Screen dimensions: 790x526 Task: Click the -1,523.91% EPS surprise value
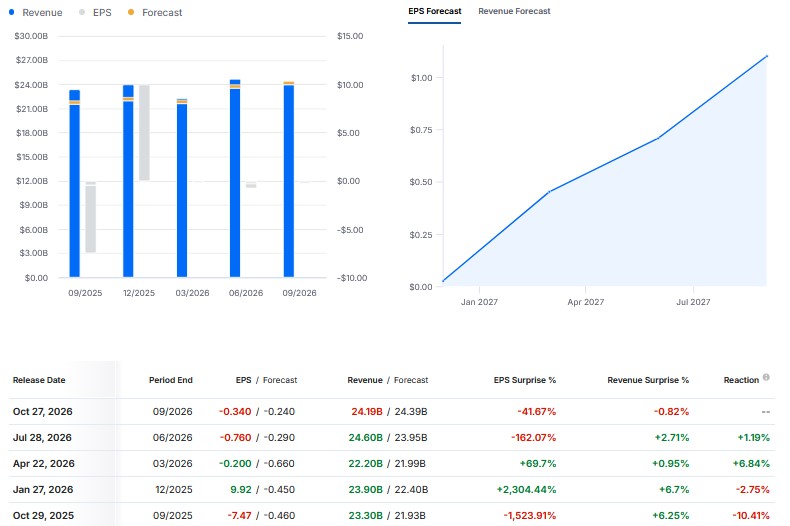click(x=530, y=515)
